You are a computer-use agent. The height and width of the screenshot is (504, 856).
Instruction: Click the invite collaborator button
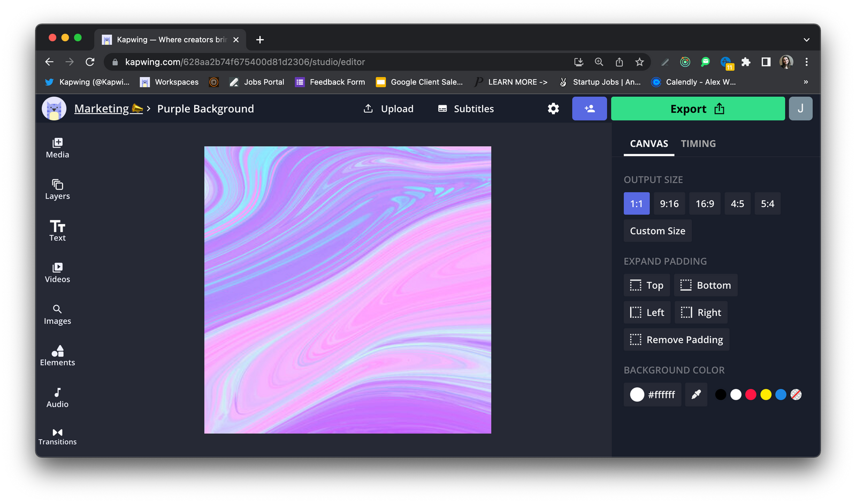click(589, 109)
